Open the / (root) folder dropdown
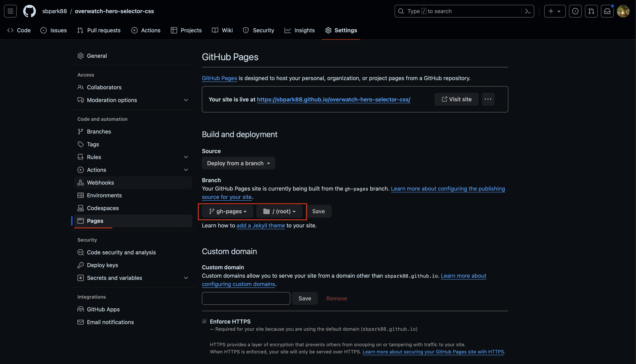636x364 pixels. click(279, 211)
